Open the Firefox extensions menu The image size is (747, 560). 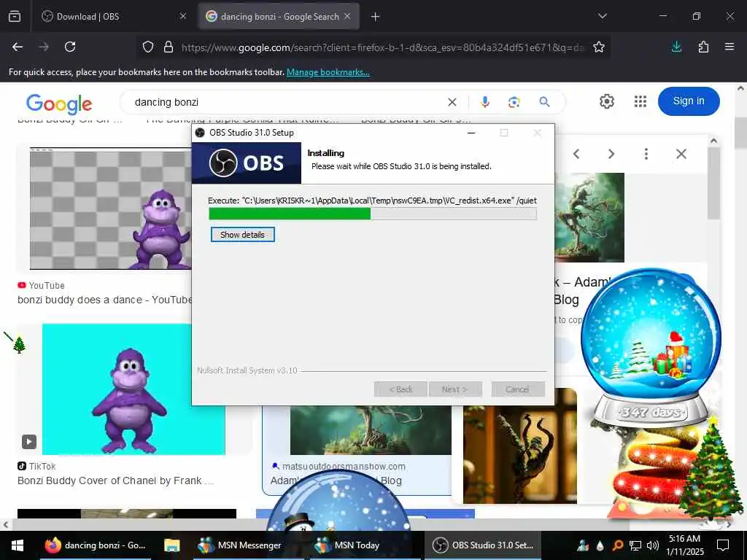click(704, 47)
